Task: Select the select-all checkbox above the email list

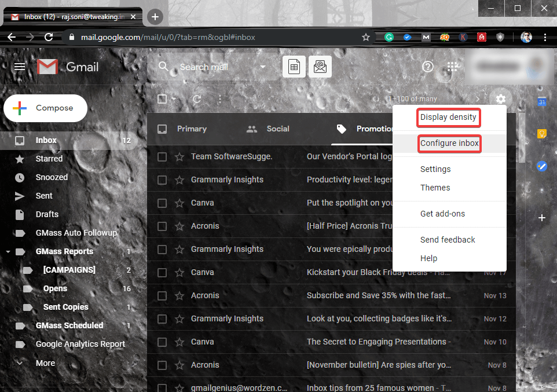Action: [162, 98]
